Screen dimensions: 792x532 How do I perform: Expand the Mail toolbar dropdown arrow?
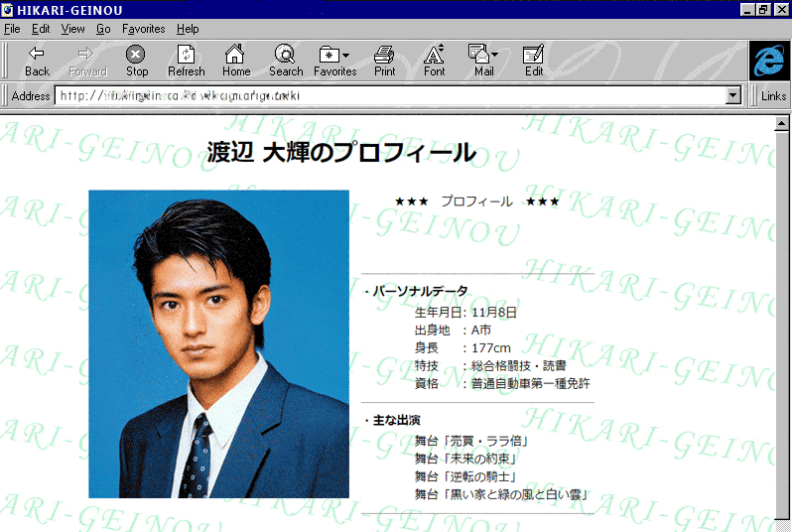coord(494,55)
